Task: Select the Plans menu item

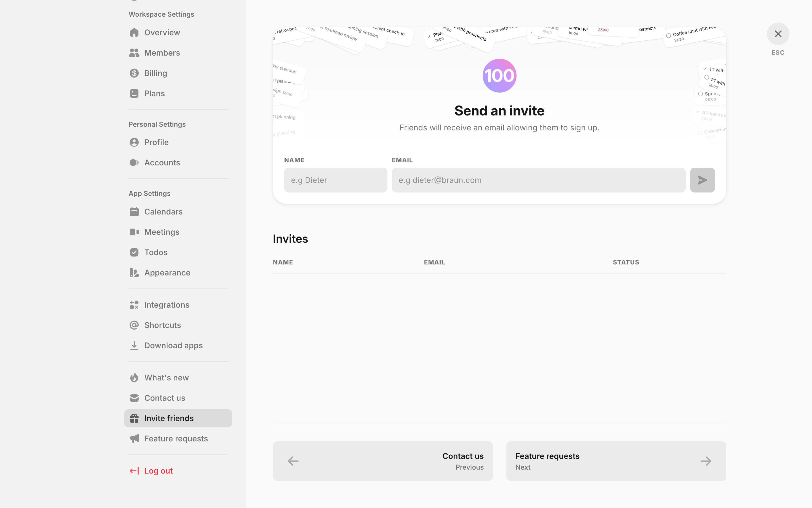Action: (178, 93)
